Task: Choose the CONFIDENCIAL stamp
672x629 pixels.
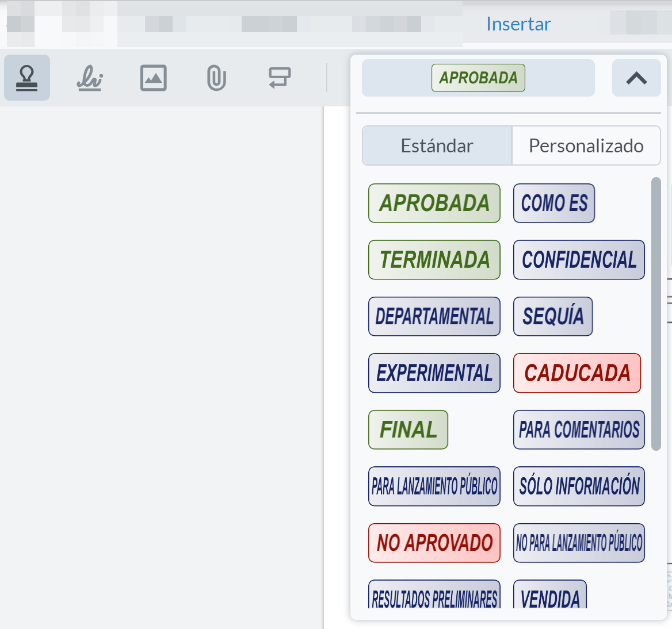Action: (x=579, y=260)
